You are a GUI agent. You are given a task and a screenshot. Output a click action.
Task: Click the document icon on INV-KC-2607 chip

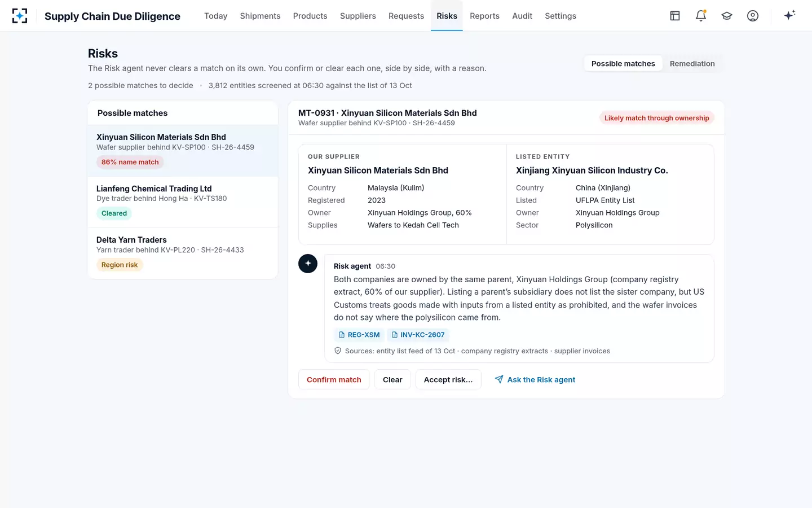click(395, 335)
